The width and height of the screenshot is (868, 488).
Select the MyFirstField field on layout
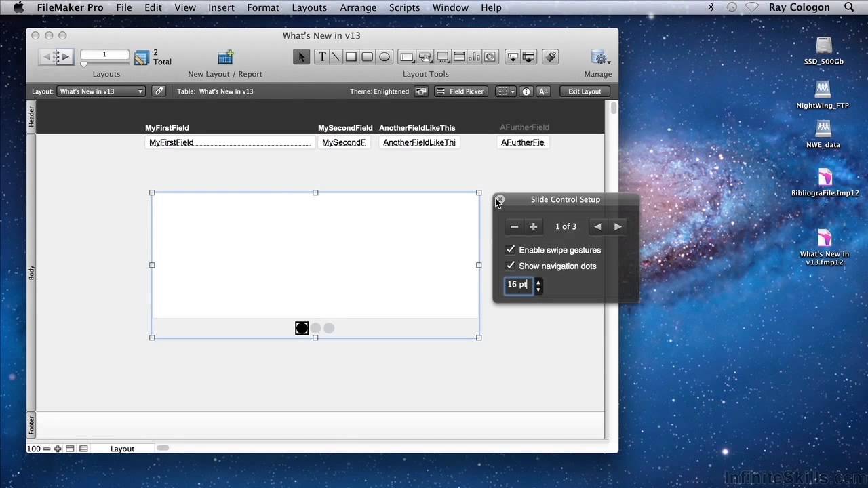coord(230,142)
